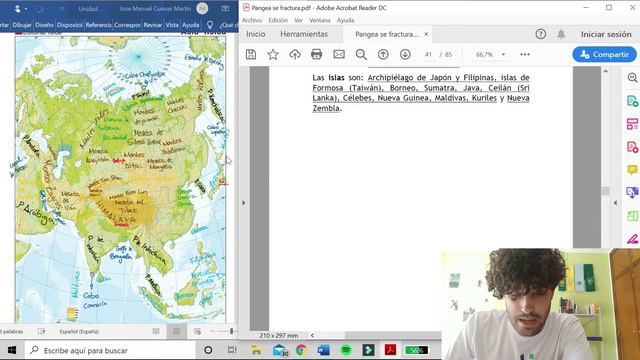Open Export PDF tool in right pane
Screen dimensions: 640x360
[632, 101]
